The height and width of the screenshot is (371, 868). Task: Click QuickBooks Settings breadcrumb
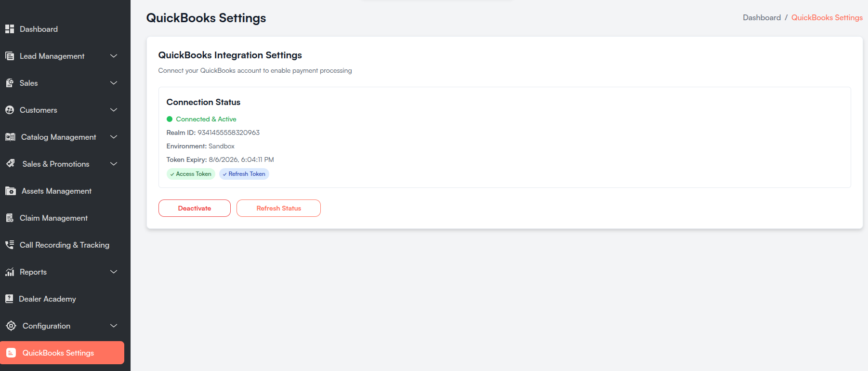point(827,17)
